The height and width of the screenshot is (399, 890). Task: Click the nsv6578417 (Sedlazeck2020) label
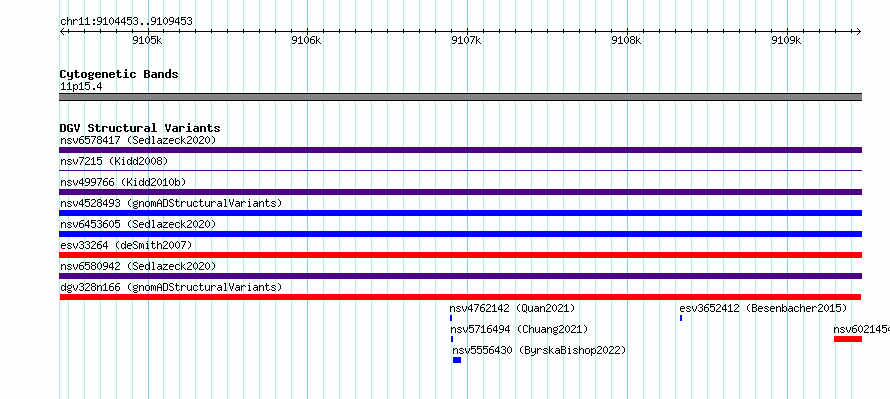coord(138,140)
